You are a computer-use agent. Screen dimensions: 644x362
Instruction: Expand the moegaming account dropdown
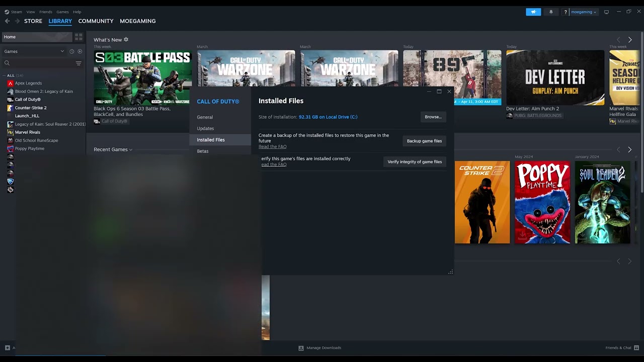pos(584,12)
